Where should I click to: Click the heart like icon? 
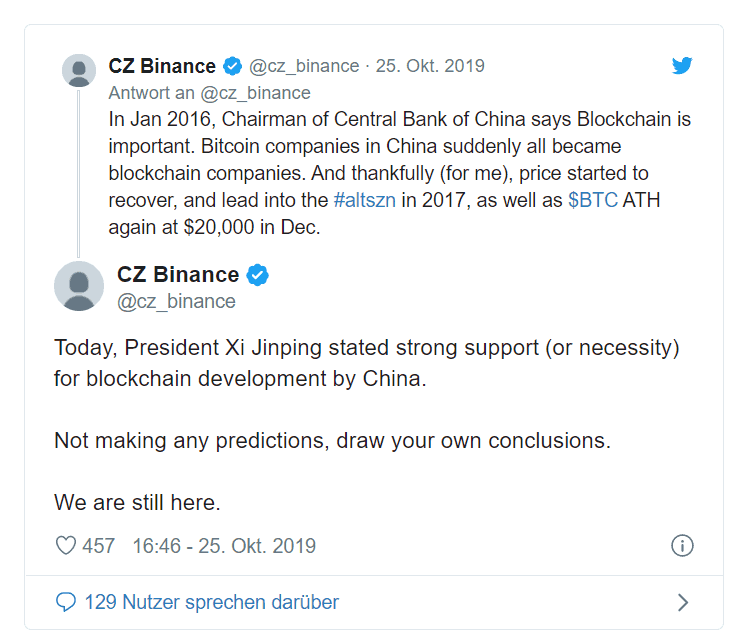(66, 546)
